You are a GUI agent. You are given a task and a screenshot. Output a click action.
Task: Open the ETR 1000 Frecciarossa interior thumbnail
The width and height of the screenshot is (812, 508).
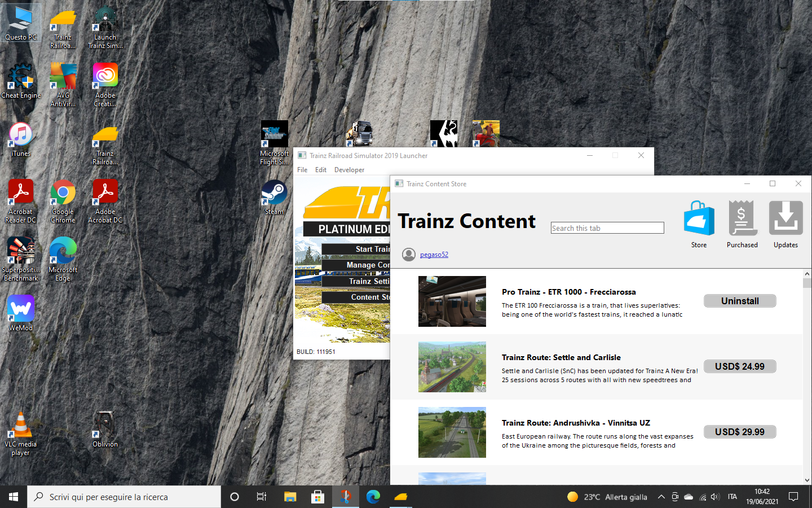coord(452,301)
